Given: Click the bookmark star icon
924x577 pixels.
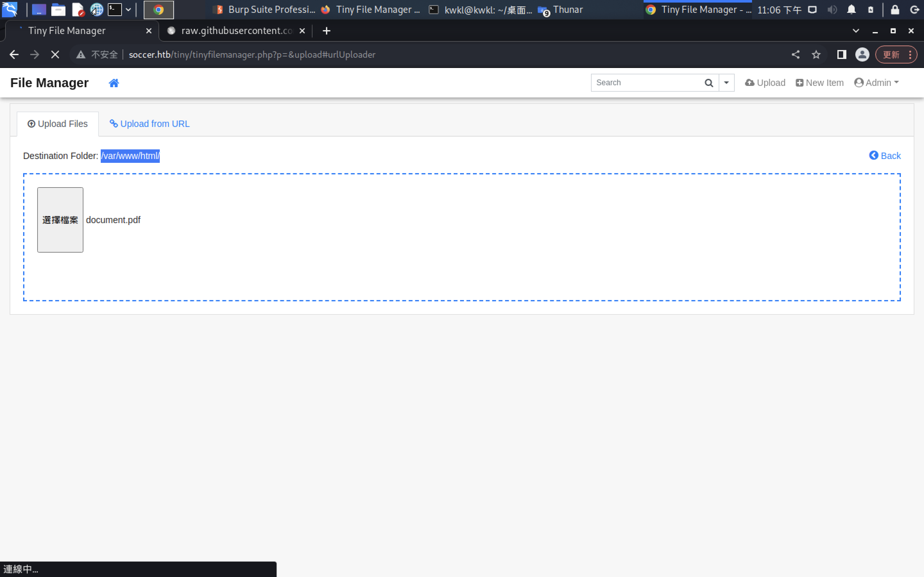Looking at the screenshot, I should coord(816,54).
